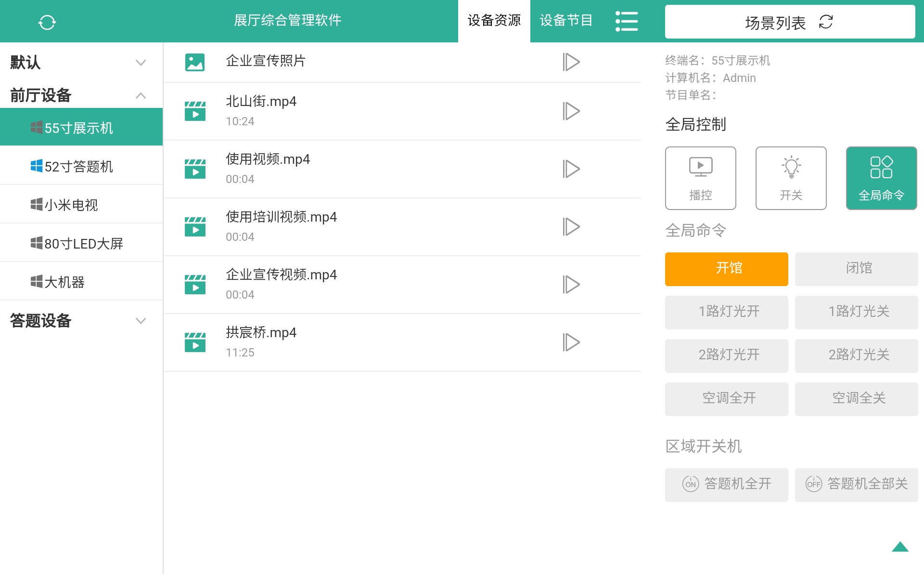Select the 设备资源 tab
Screen dimensions: 924x578
tap(494, 21)
